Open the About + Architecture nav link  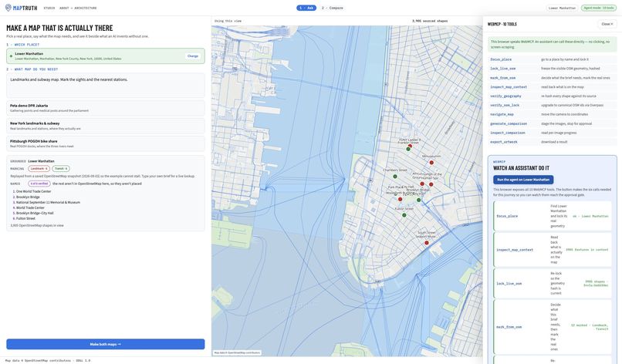pos(78,8)
